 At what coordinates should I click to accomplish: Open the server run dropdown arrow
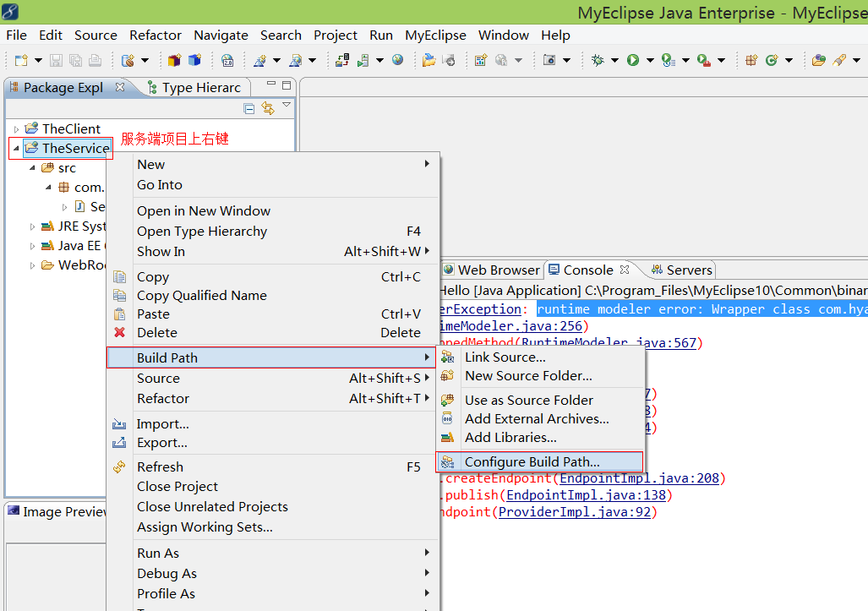coord(379,60)
